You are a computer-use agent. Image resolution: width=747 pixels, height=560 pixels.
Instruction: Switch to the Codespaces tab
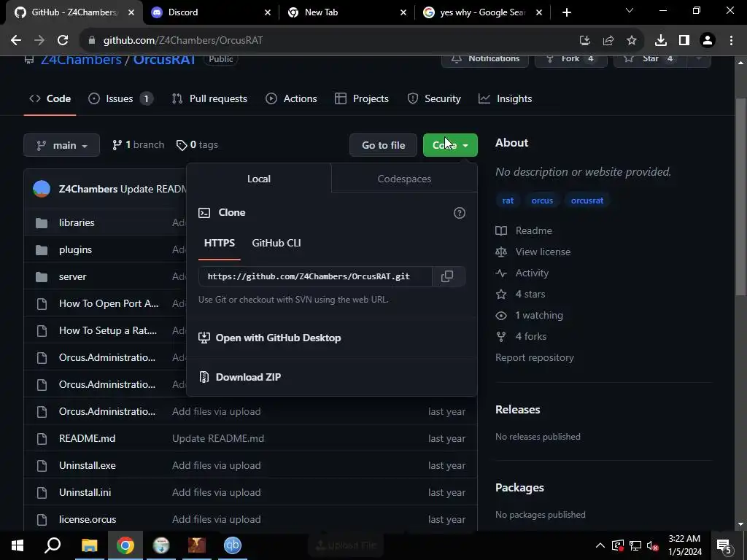click(x=404, y=179)
